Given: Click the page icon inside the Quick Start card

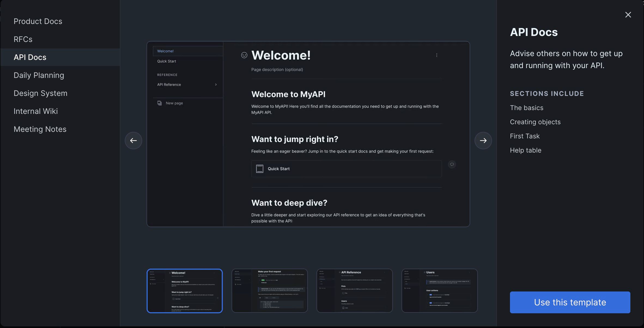Looking at the screenshot, I should pyautogui.click(x=259, y=169).
